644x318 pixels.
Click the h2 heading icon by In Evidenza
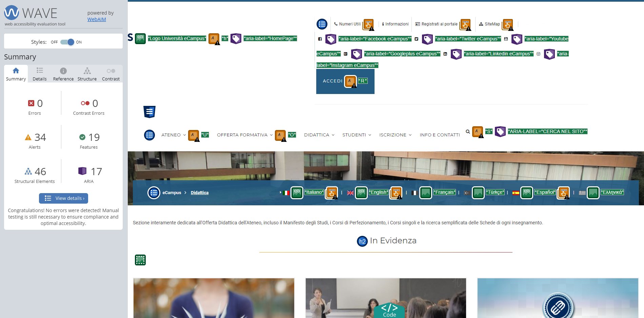click(x=362, y=241)
